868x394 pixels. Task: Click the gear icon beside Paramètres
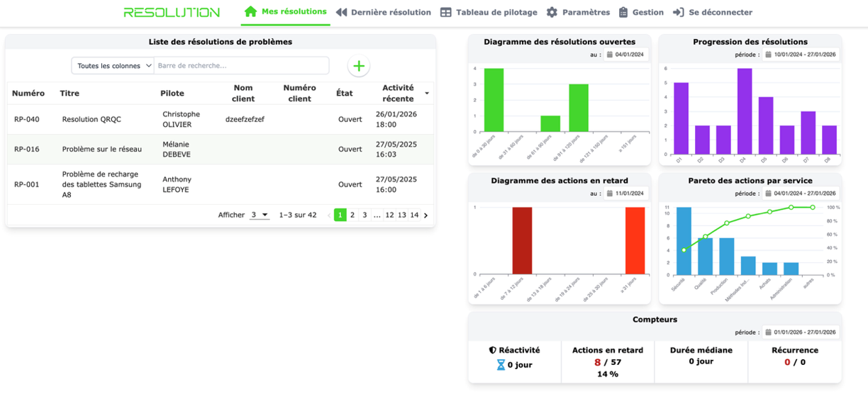pos(552,12)
